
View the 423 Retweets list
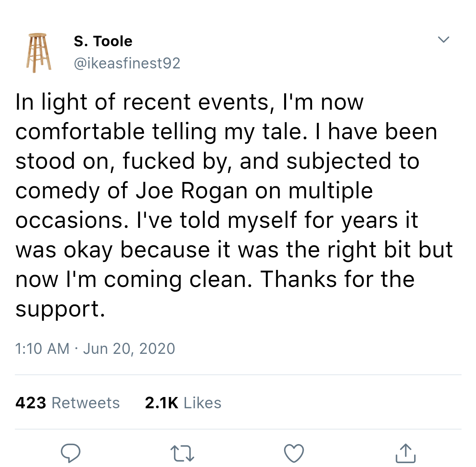(x=67, y=403)
